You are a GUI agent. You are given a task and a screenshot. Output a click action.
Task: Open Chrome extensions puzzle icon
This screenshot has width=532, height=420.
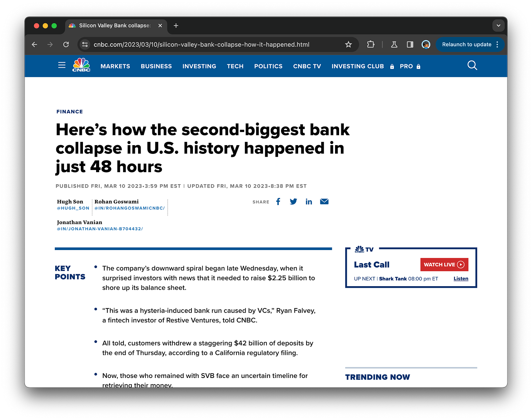[x=370, y=45]
